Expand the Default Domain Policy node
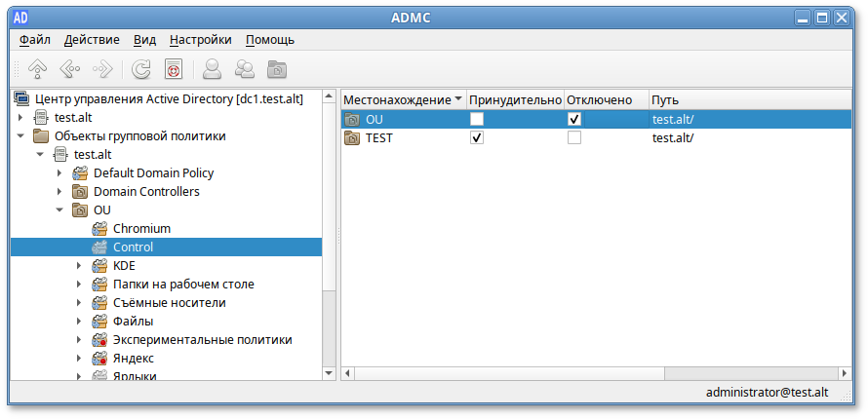 point(59,173)
